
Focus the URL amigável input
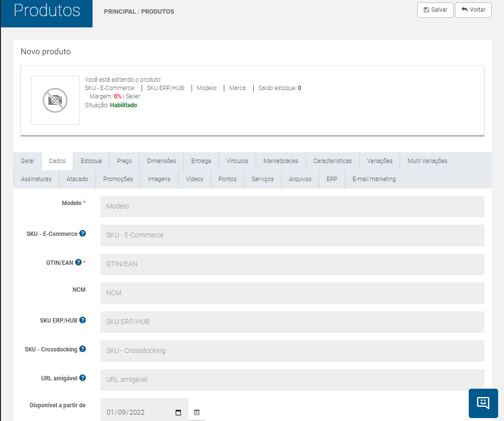tap(292, 380)
